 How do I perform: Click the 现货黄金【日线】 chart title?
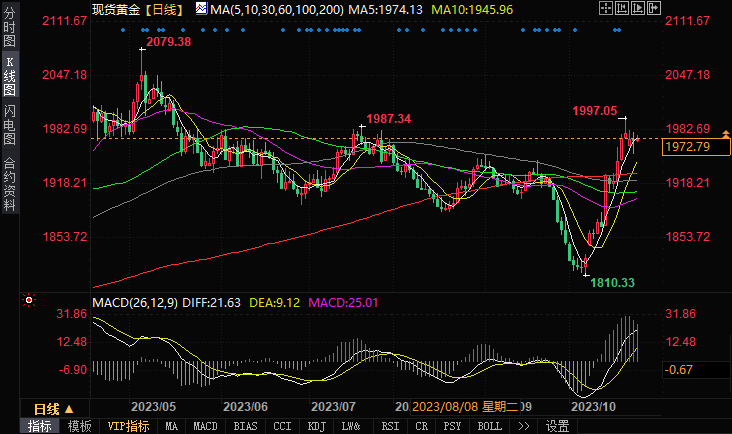coord(139,9)
